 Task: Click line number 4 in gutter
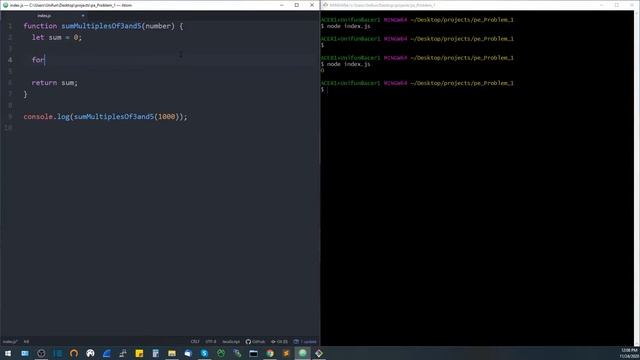coord(10,60)
